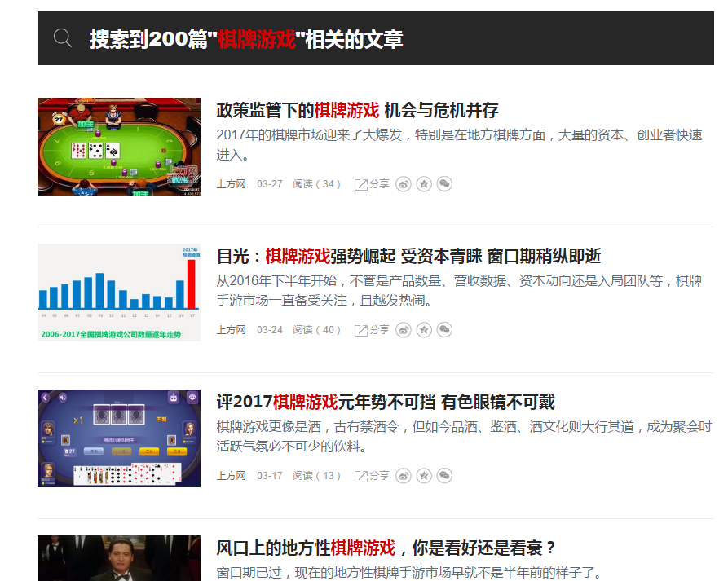This screenshot has height=581, width=728.
Task: Click 上方网 source link under 评2017 article
Action: click(231, 476)
